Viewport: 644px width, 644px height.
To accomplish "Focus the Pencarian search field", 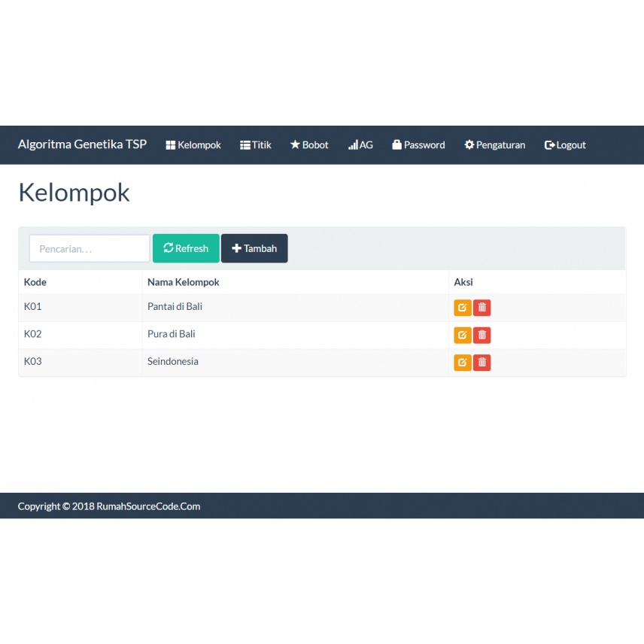I will click(x=89, y=248).
